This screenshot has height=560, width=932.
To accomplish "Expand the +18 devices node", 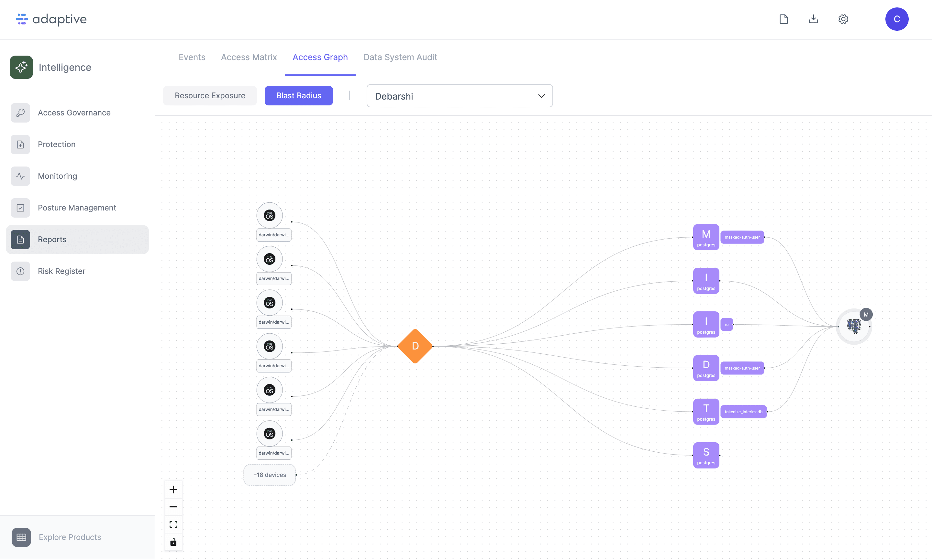I will (x=270, y=475).
